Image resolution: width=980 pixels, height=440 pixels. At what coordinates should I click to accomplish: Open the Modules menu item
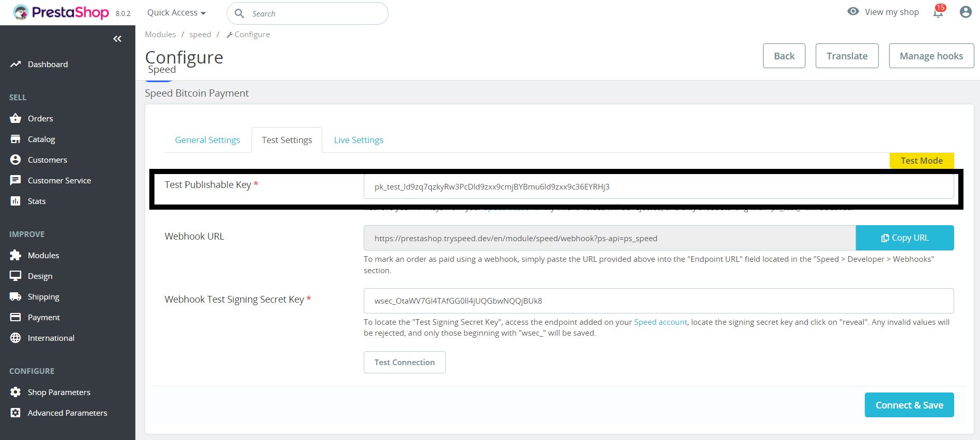coord(43,255)
